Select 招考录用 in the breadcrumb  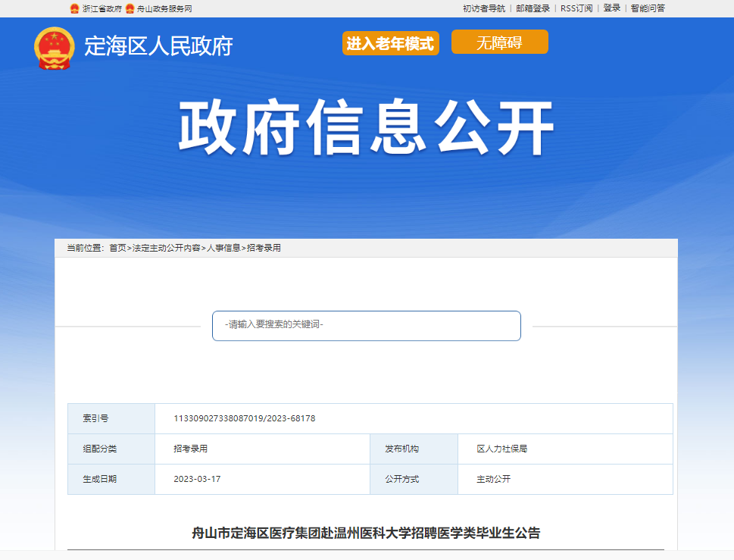[x=264, y=248]
